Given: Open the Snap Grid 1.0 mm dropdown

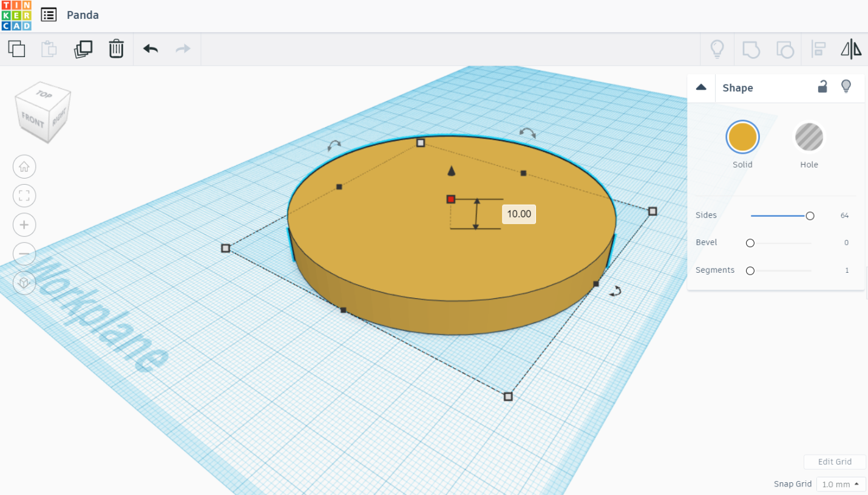Looking at the screenshot, I should pos(841,484).
